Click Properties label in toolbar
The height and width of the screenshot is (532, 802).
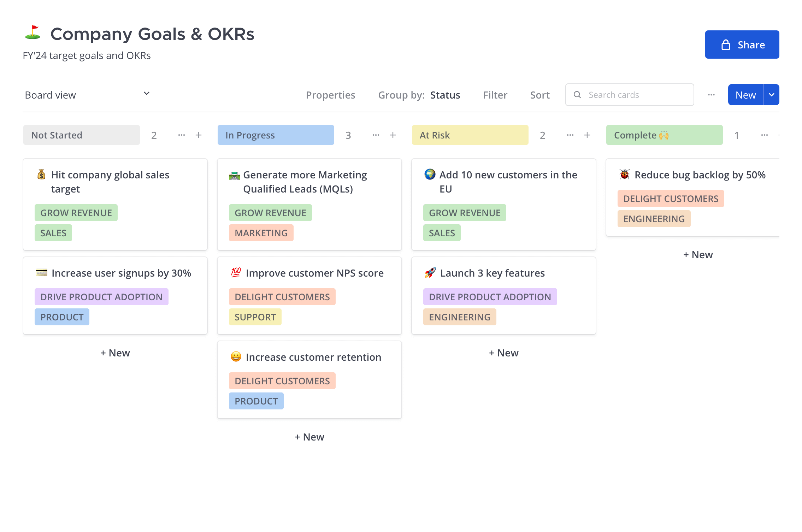330,94
